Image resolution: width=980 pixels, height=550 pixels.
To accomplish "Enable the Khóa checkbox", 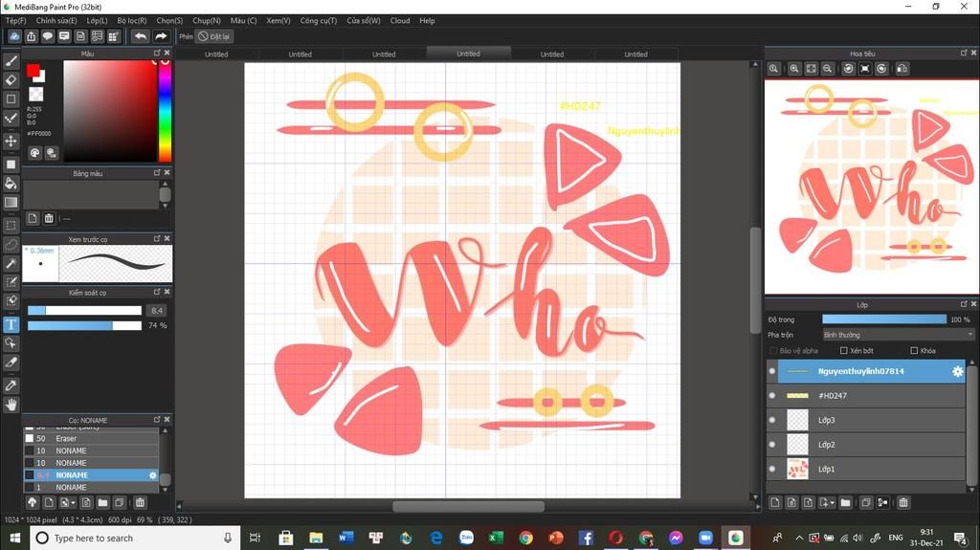I will click(914, 351).
